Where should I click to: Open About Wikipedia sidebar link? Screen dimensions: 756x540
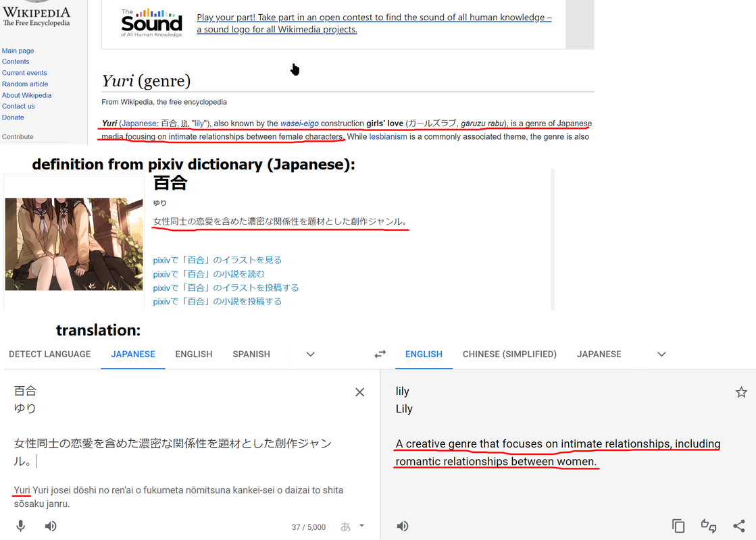click(26, 95)
